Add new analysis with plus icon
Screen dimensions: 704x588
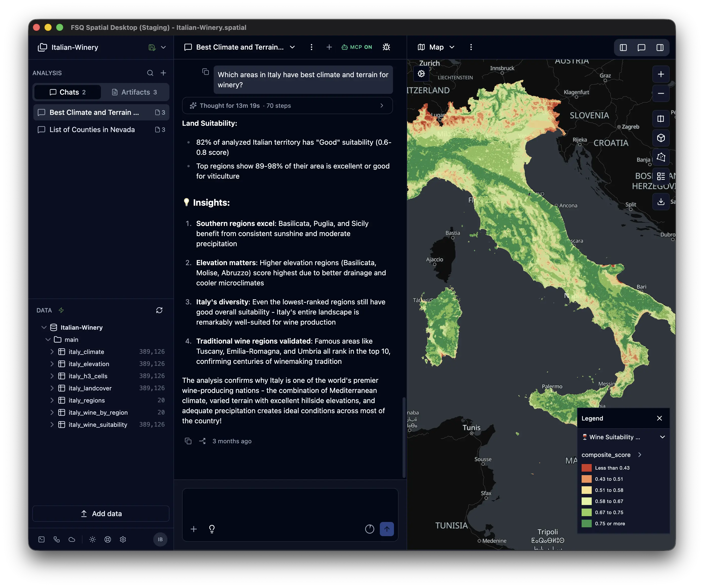[163, 73]
